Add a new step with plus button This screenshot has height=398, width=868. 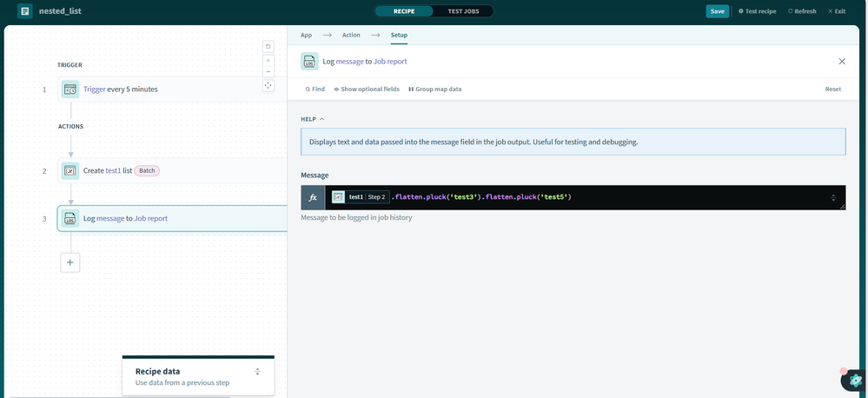(x=70, y=262)
